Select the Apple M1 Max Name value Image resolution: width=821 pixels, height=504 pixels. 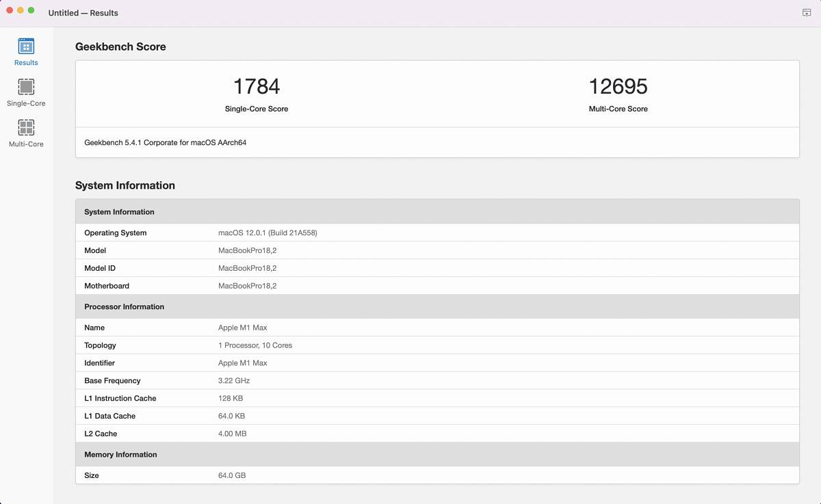click(242, 328)
